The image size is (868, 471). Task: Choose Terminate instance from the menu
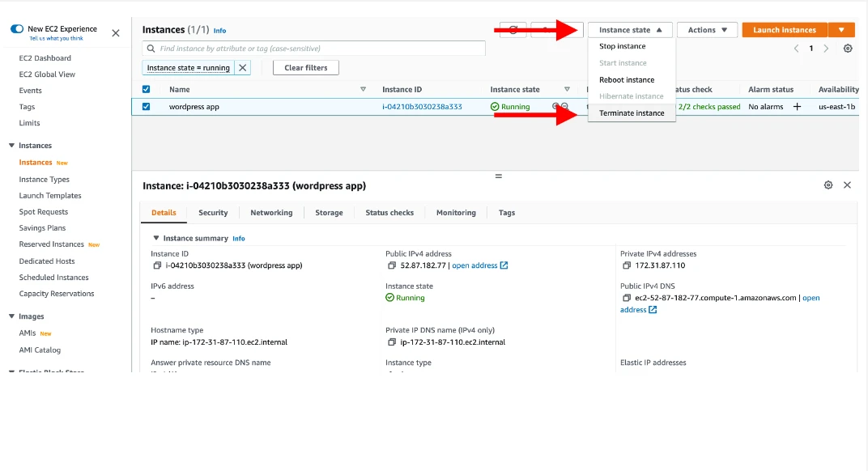point(632,113)
